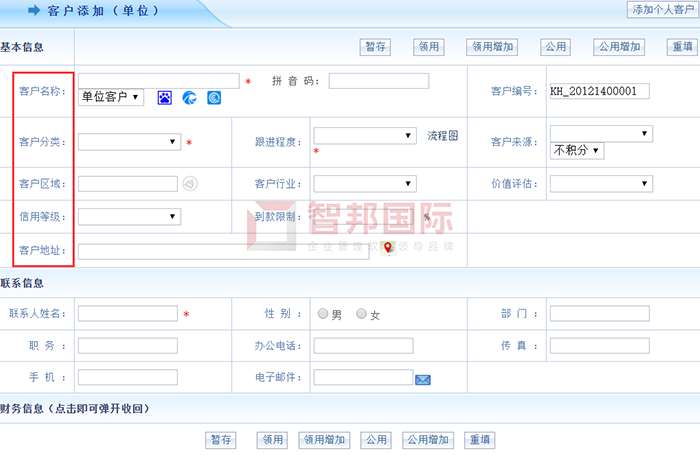Click 添加个人客户 button
Viewport: 700px width, 455px height.
pos(663,9)
